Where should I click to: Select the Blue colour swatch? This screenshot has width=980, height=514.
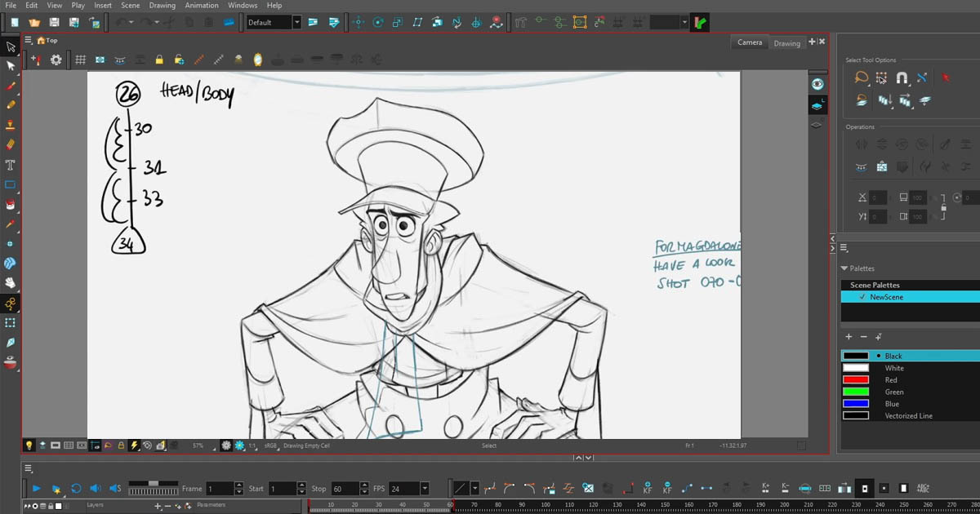[856, 404]
